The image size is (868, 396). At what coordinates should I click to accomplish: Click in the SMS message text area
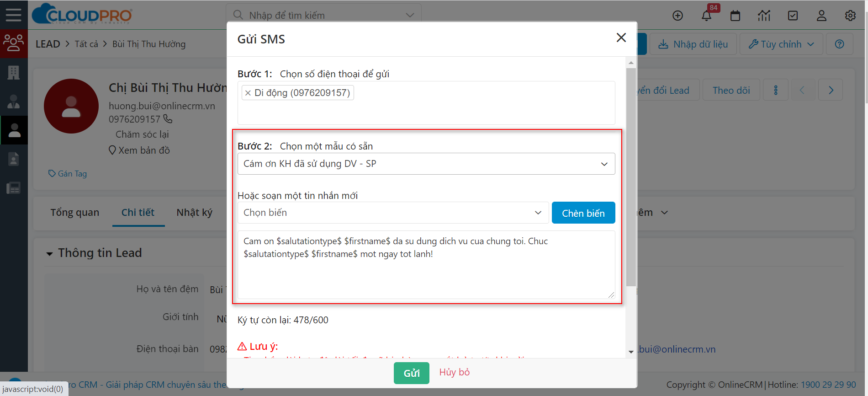426,265
